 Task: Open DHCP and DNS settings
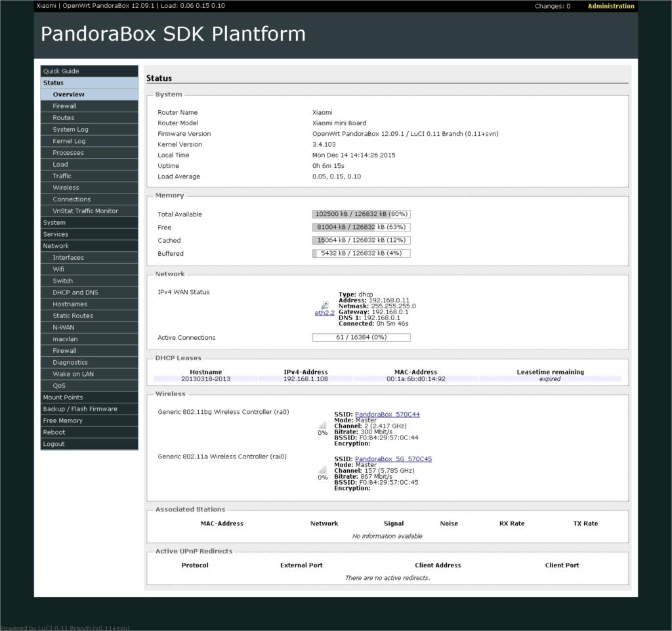[x=75, y=293]
